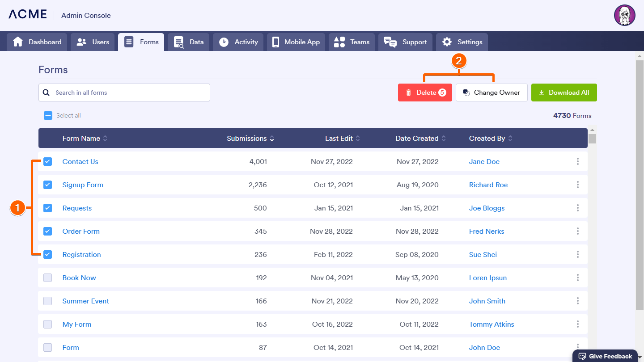Uncheck the Contact Us form checkbox
Screen dimensions: 644x362
click(x=48, y=162)
